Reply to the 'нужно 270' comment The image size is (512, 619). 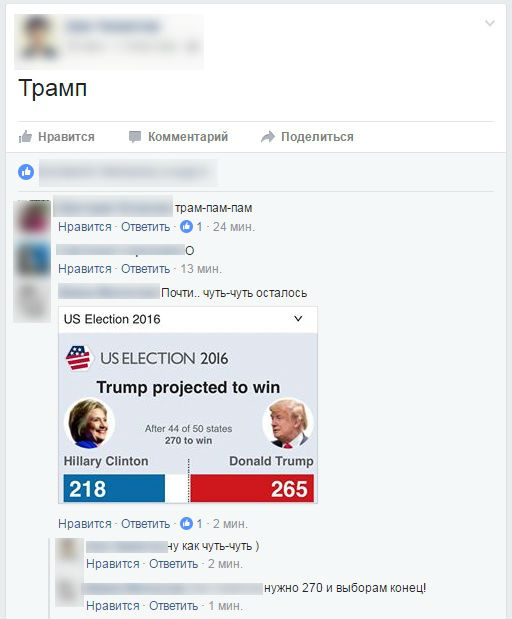[173, 606]
